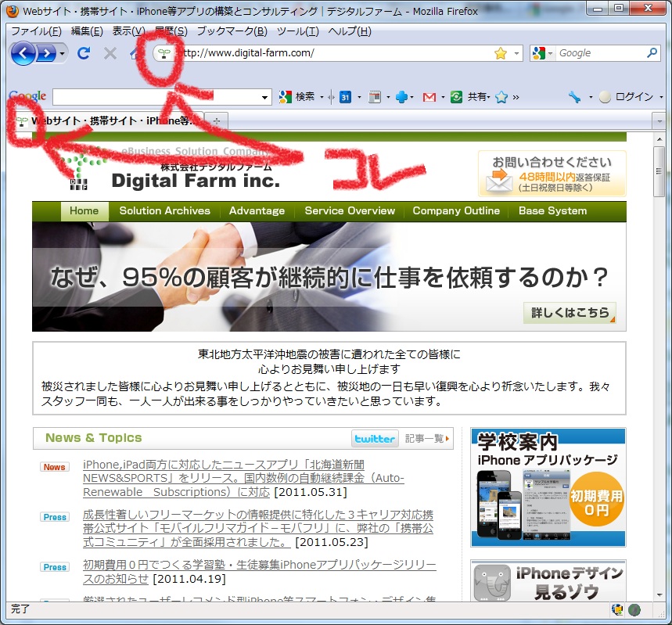
Task: Click the twitter button in News & Topics
Action: [375, 439]
